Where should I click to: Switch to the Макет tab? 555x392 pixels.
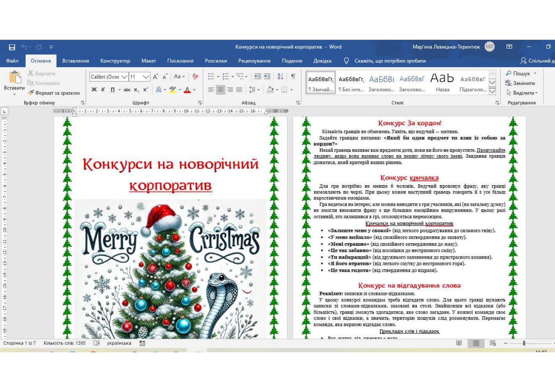click(x=148, y=61)
